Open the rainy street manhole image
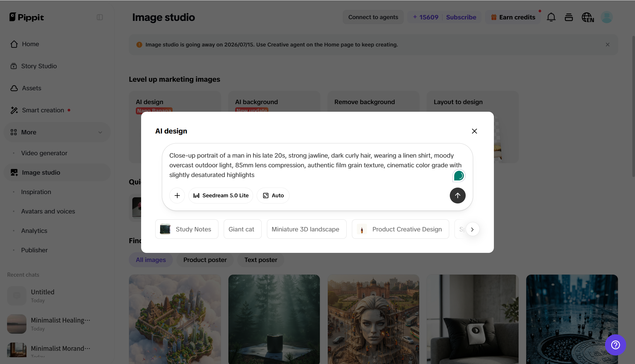The width and height of the screenshot is (635, 364). (x=572, y=319)
